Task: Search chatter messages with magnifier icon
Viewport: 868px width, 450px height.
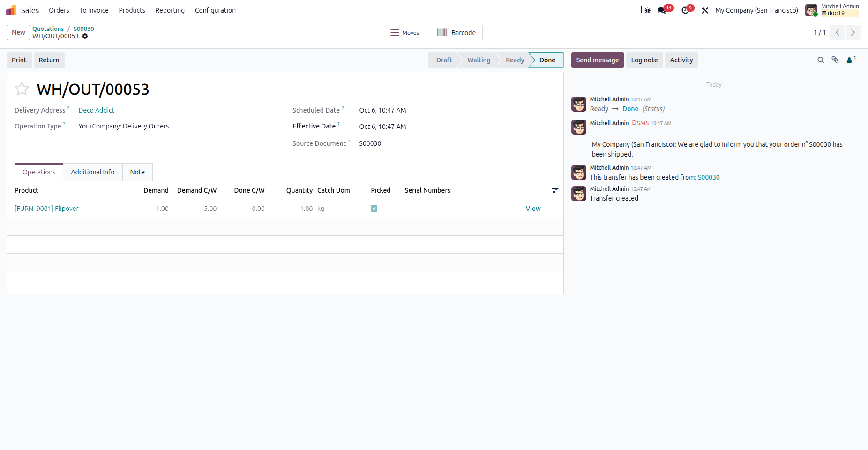Action: (x=821, y=60)
